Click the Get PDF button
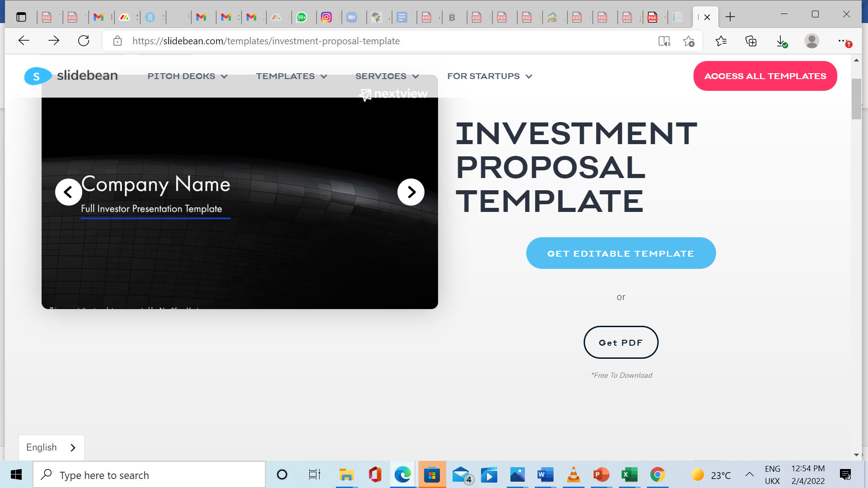The height and width of the screenshot is (488, 868). 621,343
